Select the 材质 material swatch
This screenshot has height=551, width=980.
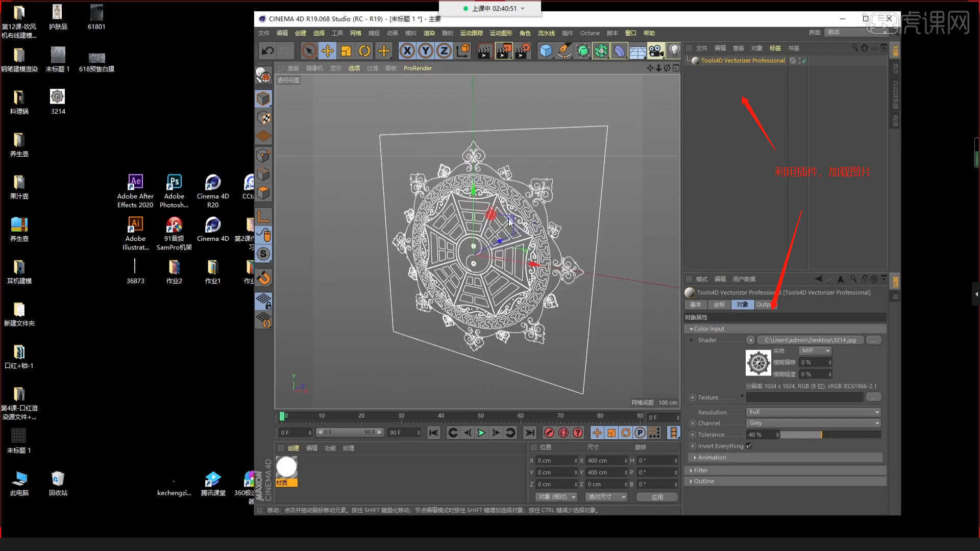click(x=286, y=470)
